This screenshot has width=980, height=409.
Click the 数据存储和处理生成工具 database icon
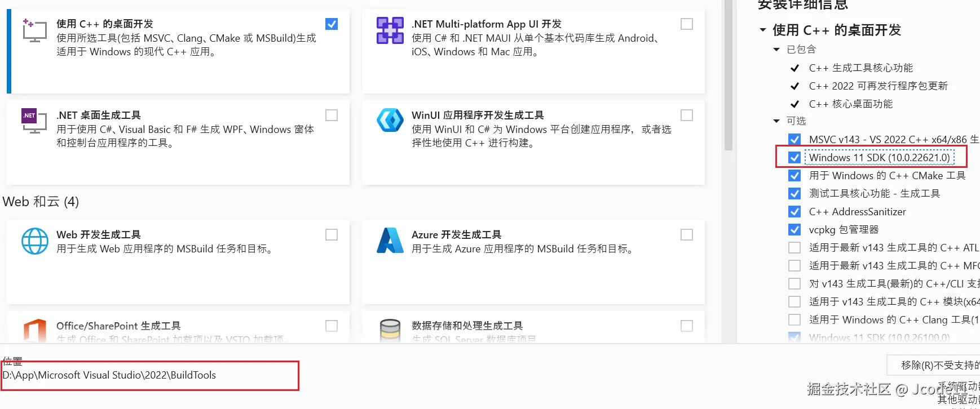click(x=390, y=331)
